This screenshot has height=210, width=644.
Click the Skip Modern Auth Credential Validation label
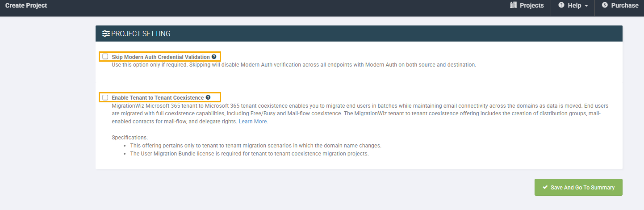point(161,57)
